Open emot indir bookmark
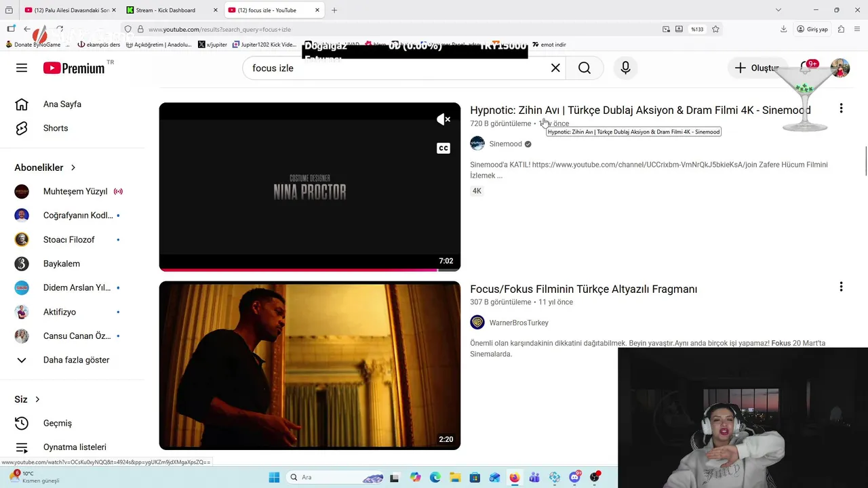 tap(549, 45)
